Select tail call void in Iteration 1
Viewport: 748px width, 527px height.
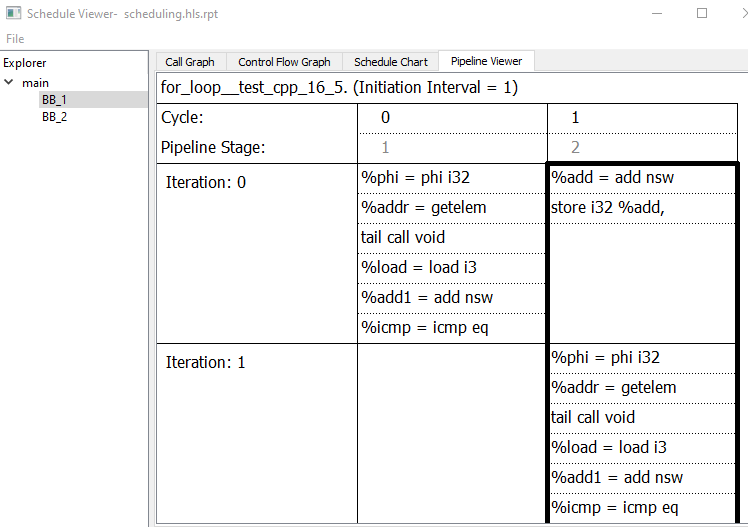tap(593, 417)
